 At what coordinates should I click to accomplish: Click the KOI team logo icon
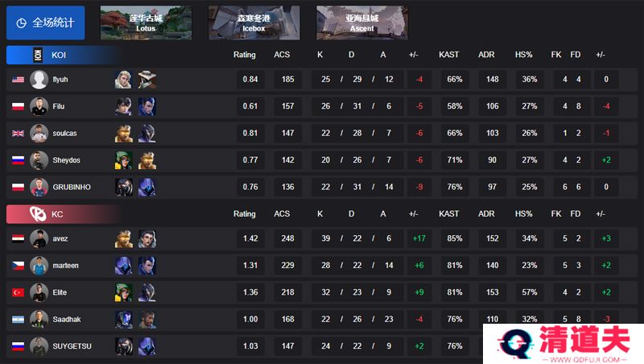[x=37, y=55]
